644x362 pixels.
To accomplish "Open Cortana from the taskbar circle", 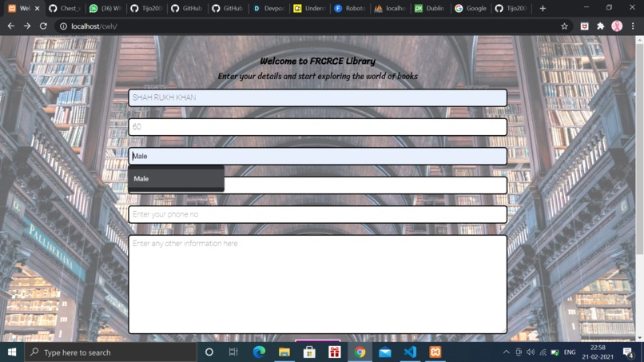I will (x=209, y=352).
